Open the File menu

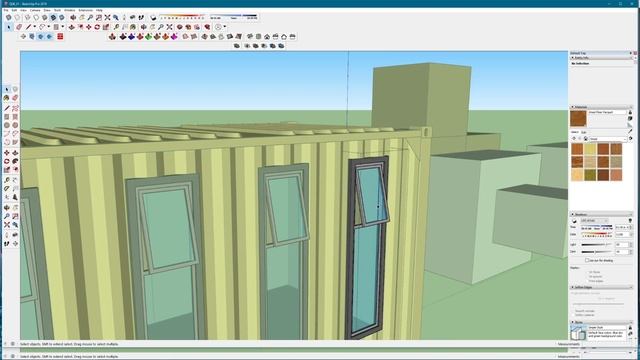pos(6,10)
